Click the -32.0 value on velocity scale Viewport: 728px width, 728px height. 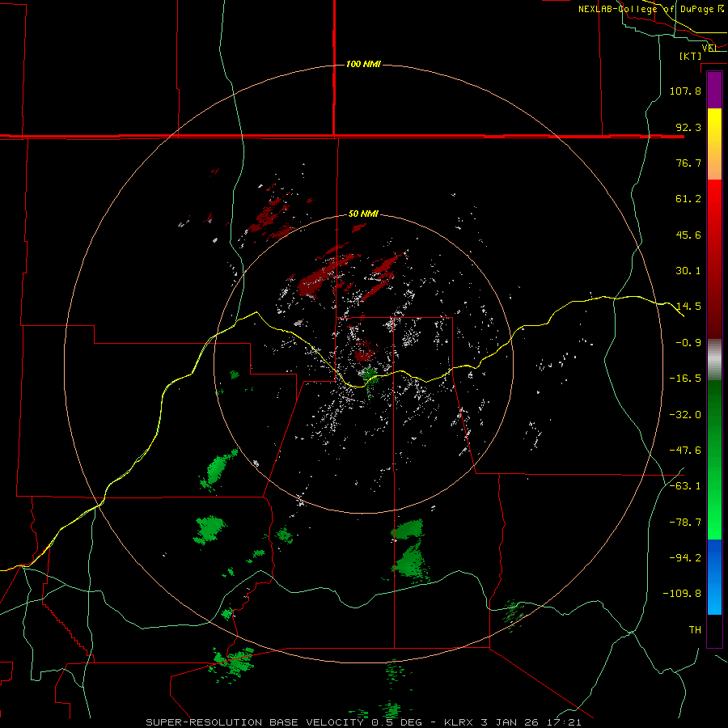[x=685, y=415]
